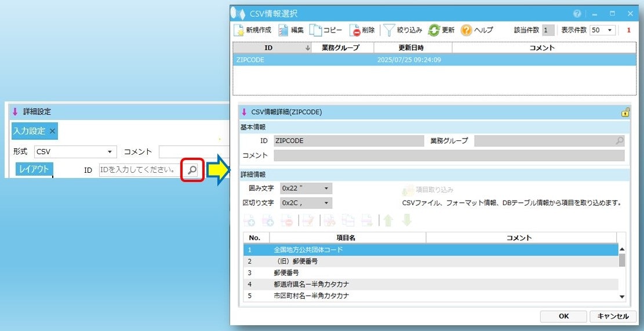Click the greyed-out cut item icon

pos(329,220)
